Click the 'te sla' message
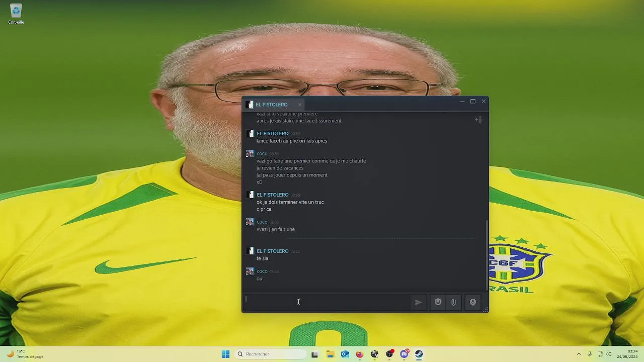This screenshot has height=362, width=644. (262, 258)
